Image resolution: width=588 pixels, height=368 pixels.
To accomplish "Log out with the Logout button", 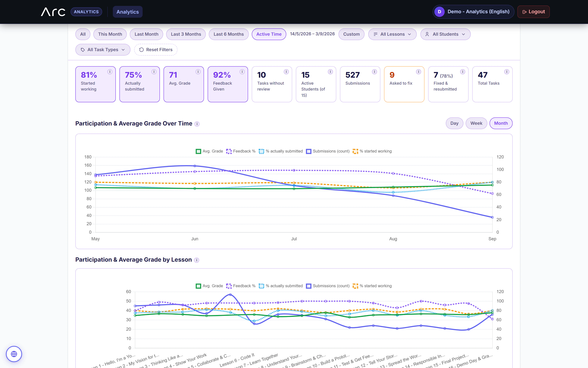I will pyautogui.click(x=533, y=12).
